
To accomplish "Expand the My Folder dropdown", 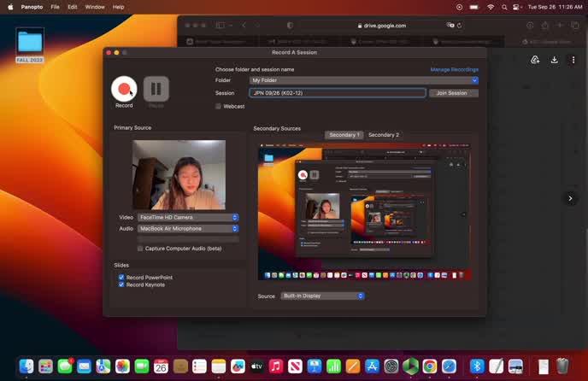I will (363, 80).
